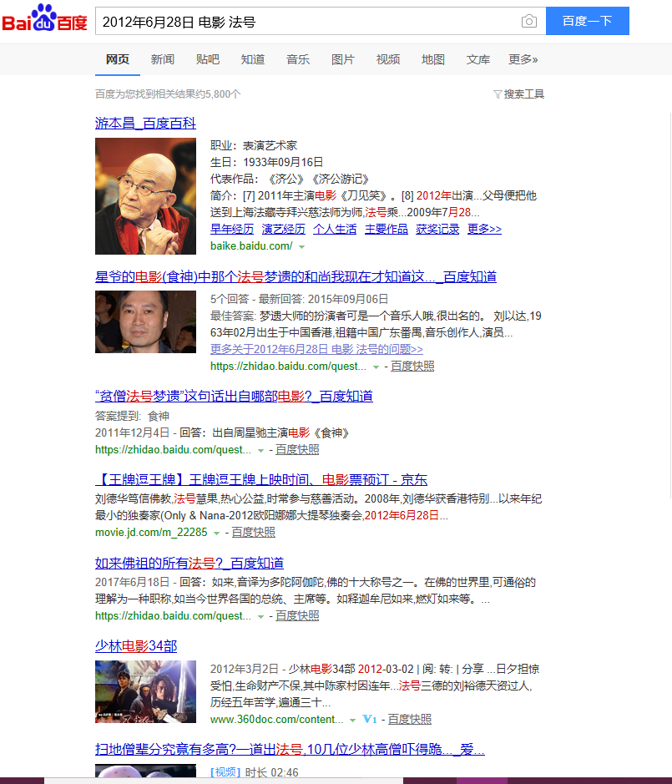Switch to the 图片 tab
Screen dimensions: 672x784
coord(342,59)
